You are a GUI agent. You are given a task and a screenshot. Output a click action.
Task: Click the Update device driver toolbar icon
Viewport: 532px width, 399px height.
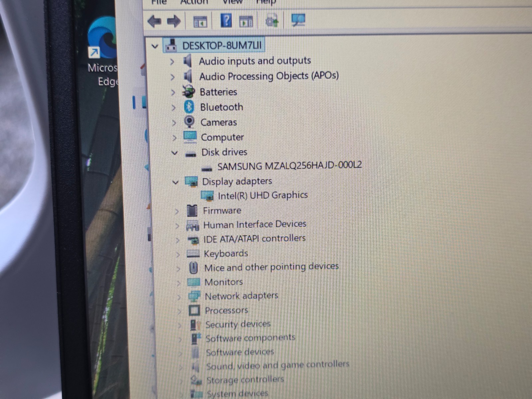[272, 21]
